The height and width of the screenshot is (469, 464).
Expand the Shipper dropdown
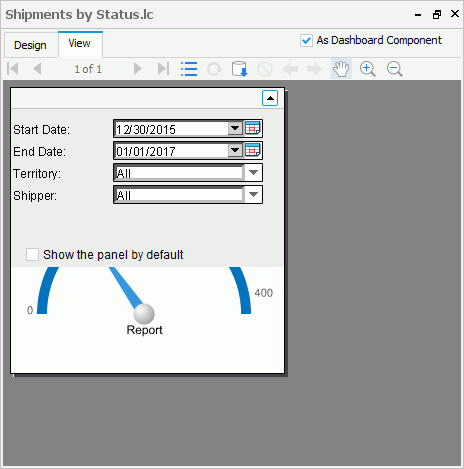[253, 195]
